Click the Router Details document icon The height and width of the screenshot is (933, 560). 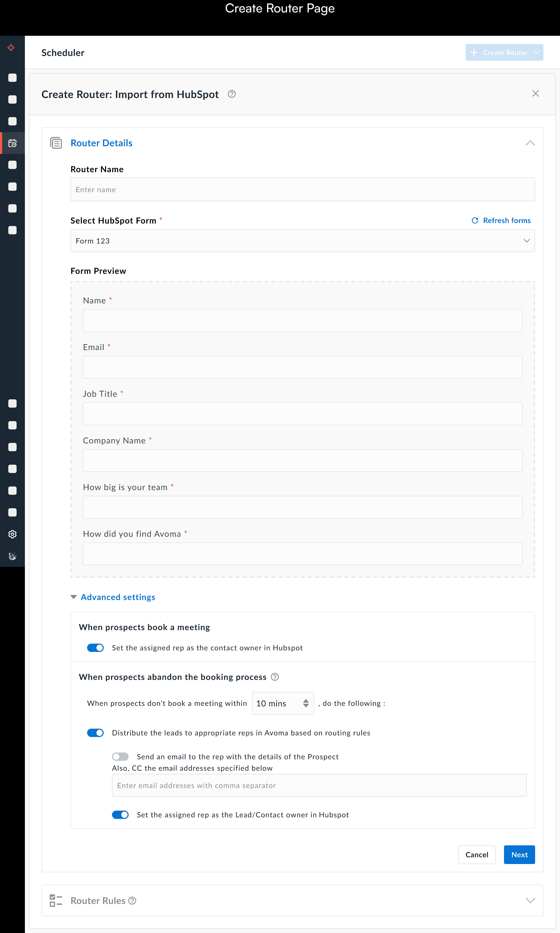click(x=56, y=143)
